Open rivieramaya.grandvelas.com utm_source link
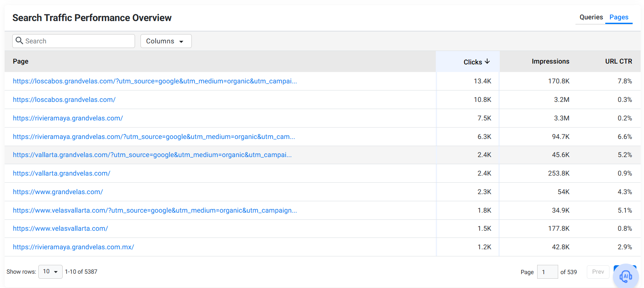The image size is (644, 288). click(154, 137)
